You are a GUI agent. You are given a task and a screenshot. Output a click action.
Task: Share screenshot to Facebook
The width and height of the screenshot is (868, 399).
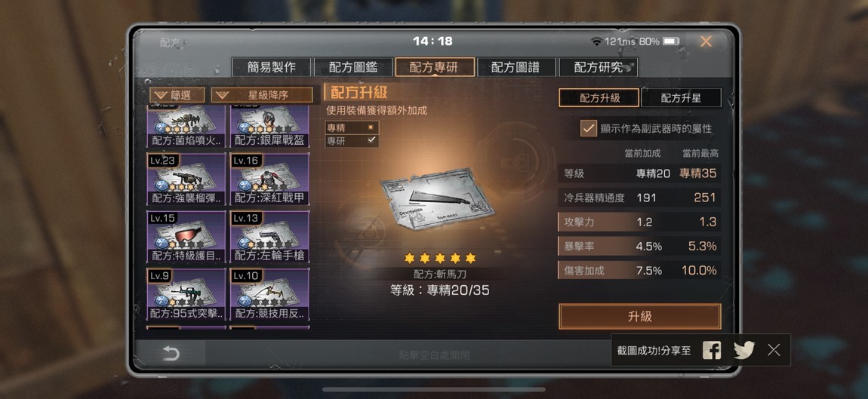pyautogui.click(x=711, y=350)
